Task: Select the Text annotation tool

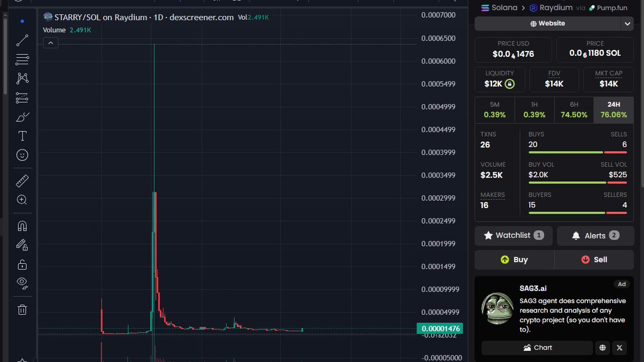Action: pos(22,136)
